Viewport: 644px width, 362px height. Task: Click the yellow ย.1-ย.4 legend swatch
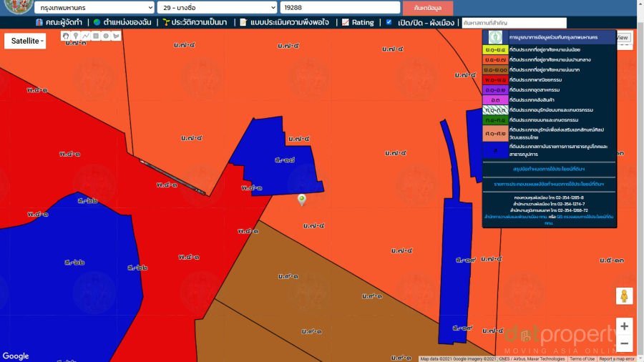[x=495, y=49]
